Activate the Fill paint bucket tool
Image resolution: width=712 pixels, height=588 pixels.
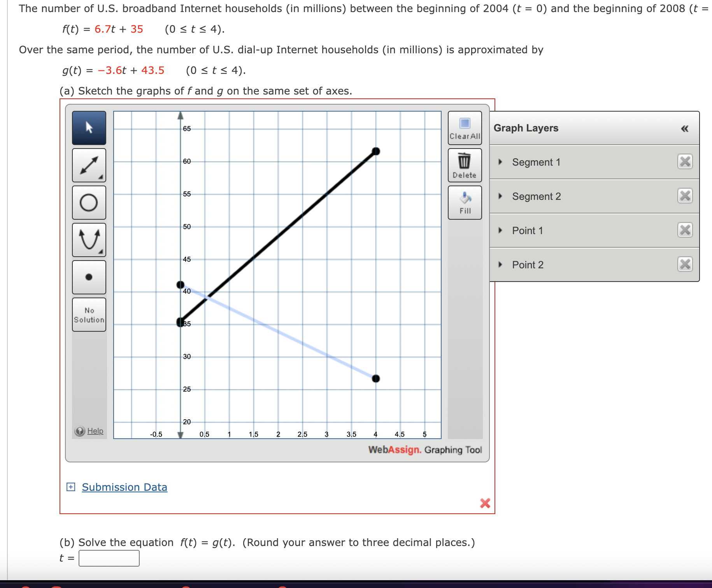465,203
